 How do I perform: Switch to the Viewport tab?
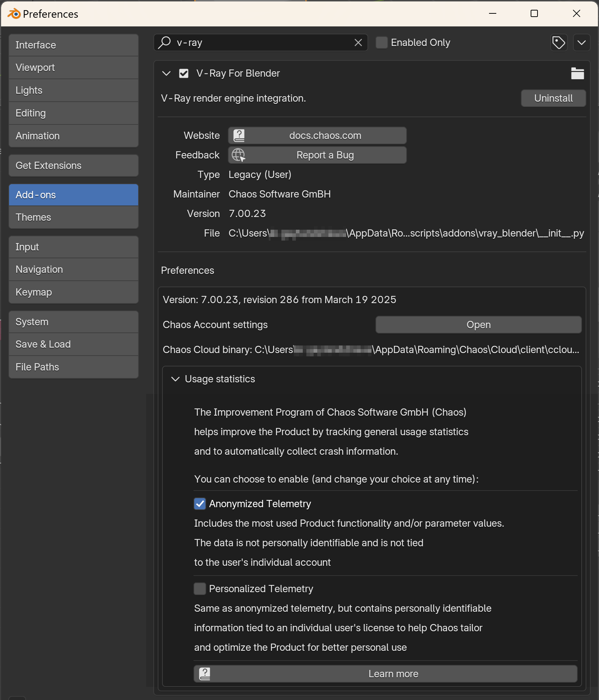click(73, 68)
